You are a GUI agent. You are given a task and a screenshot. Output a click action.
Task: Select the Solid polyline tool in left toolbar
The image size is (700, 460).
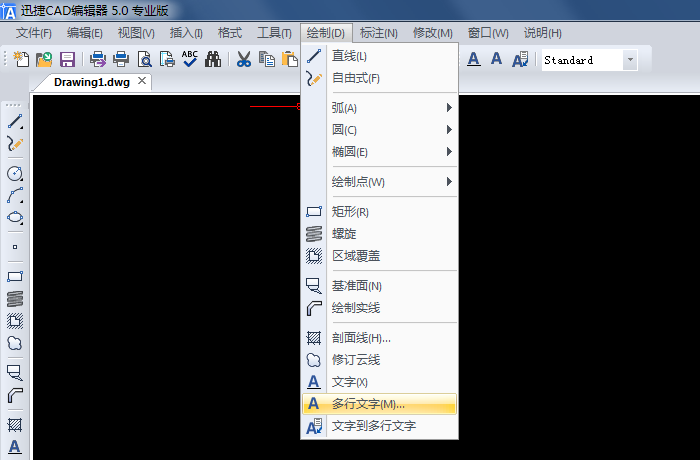pyautogui.click(x=15, y=395)
